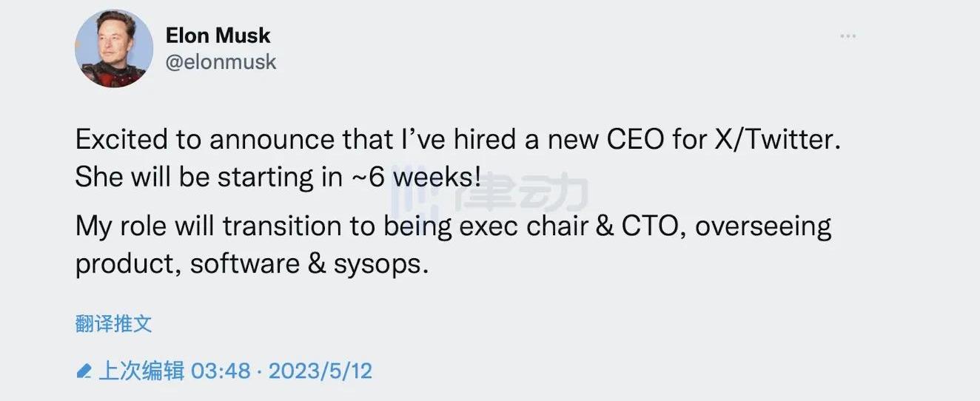The image size is (980, 401).
Task: Click the "Excited to announce" tweet line
Action: 457,141
